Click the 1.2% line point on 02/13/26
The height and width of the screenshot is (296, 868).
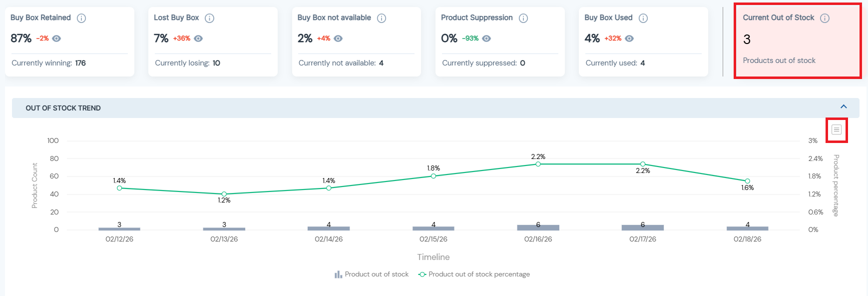224,194
